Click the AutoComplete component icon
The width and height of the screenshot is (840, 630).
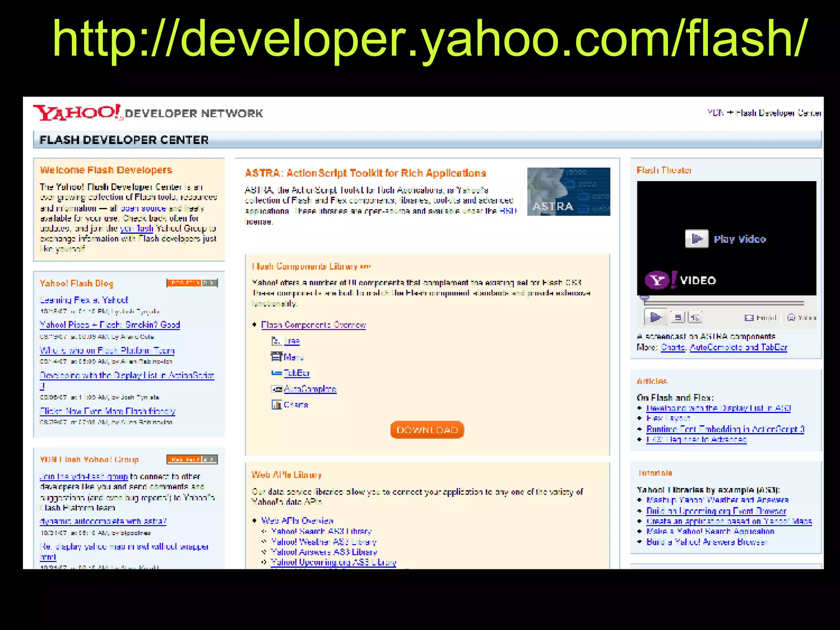[x=276, y=389]
